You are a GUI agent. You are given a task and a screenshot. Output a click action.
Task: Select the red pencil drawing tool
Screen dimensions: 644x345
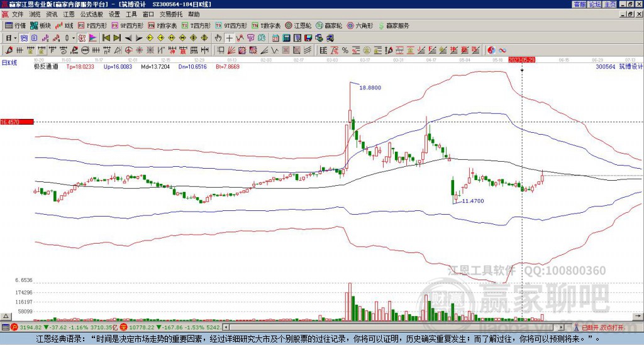[9, 50]
